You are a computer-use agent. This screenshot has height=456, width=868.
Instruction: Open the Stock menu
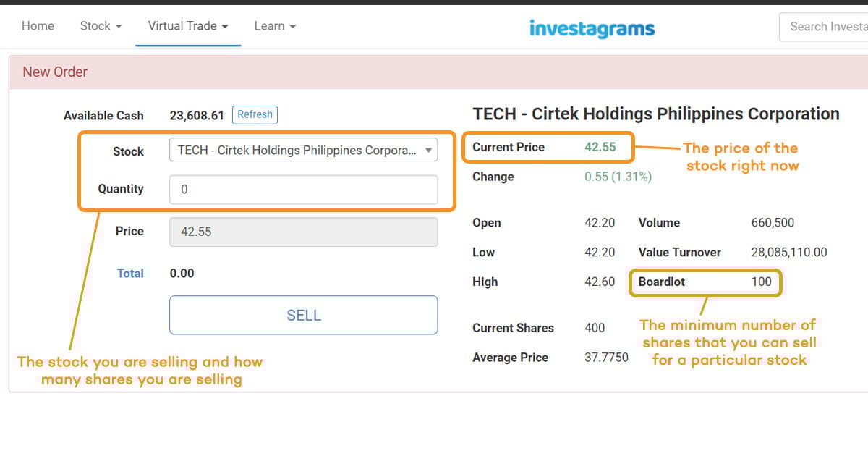(101, 26)
